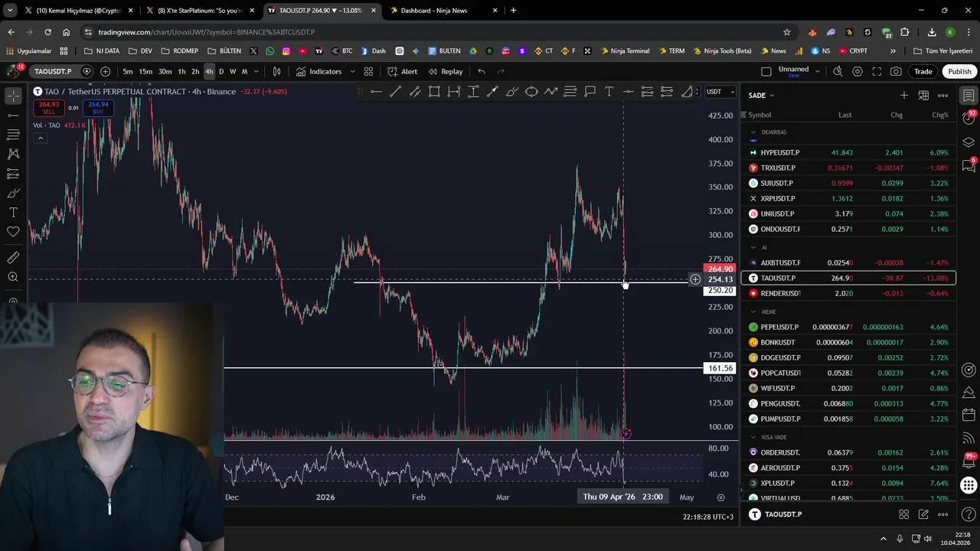This screenshot has width=980, height=551.
Task: Open the layout grid templates icon
Action: [368, 71]
